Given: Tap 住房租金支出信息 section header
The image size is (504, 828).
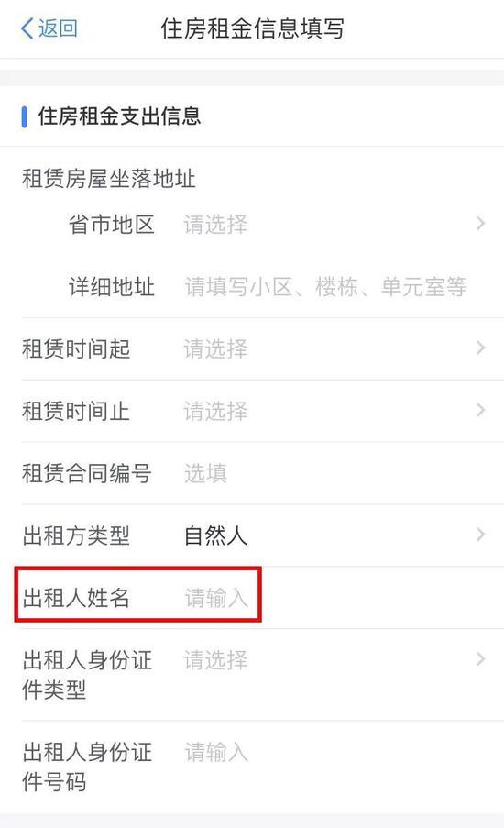Looking at the screenshot, I should (119, 116).
